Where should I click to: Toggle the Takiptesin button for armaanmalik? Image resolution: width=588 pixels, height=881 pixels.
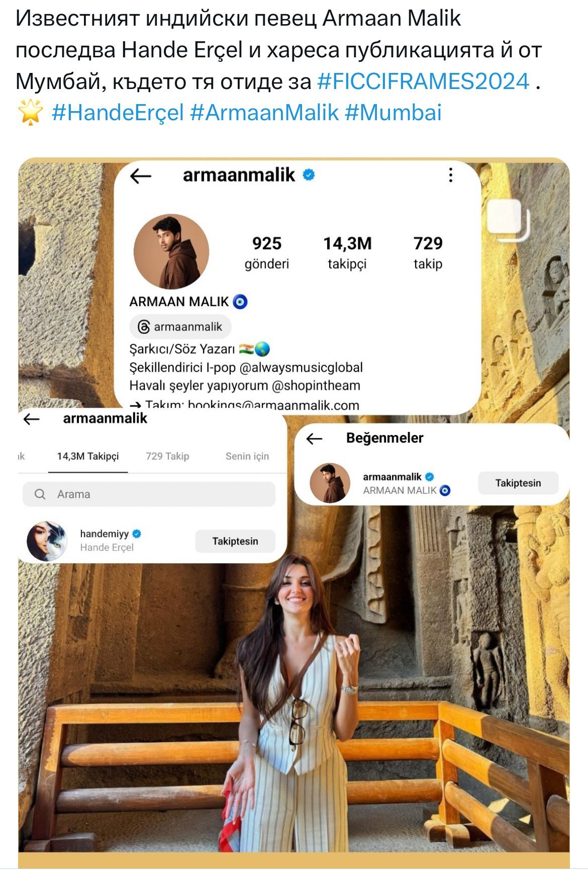518,483
